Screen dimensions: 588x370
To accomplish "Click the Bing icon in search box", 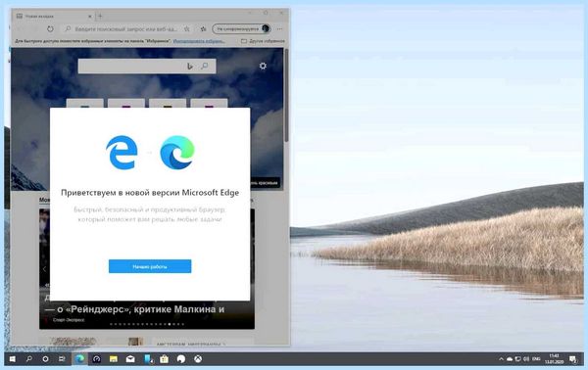I will coord(190,67).
